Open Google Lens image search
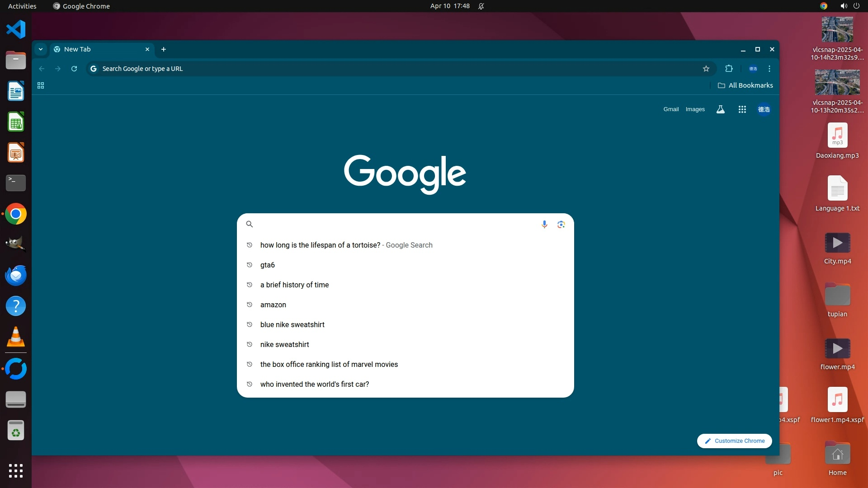 pos(561,224)
